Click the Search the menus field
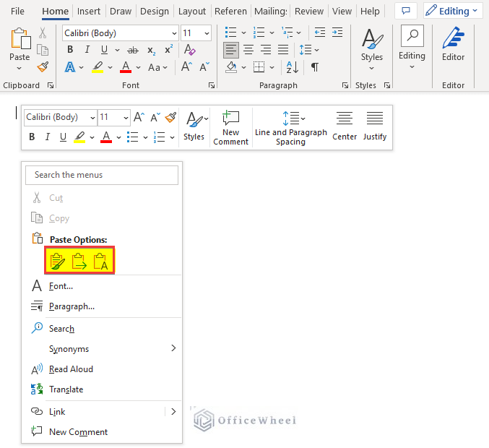The width and height of the screenshot is (489, 448). (x=102, y=175)
